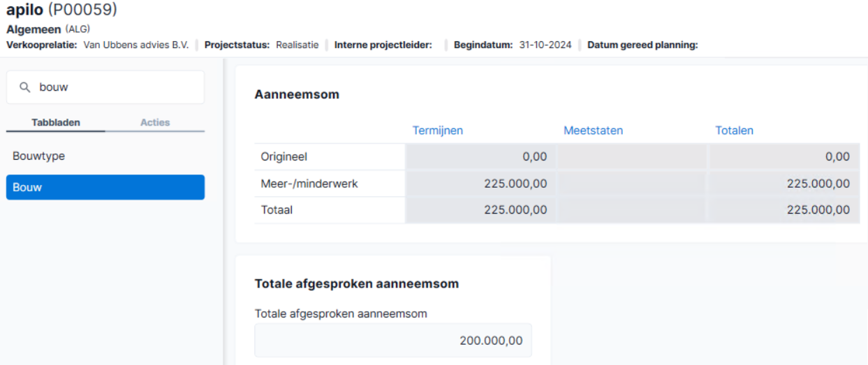Viewport: 868px width, 365px height.
Task: Click the Origineel Meetstaten empty cell
Action: [x=633, y=157]
